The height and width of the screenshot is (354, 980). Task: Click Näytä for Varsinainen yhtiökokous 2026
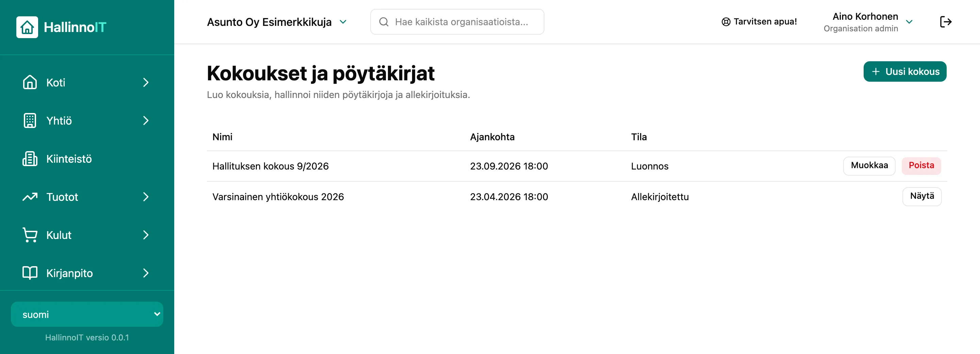pyautogui.click(x=922, y=196)
